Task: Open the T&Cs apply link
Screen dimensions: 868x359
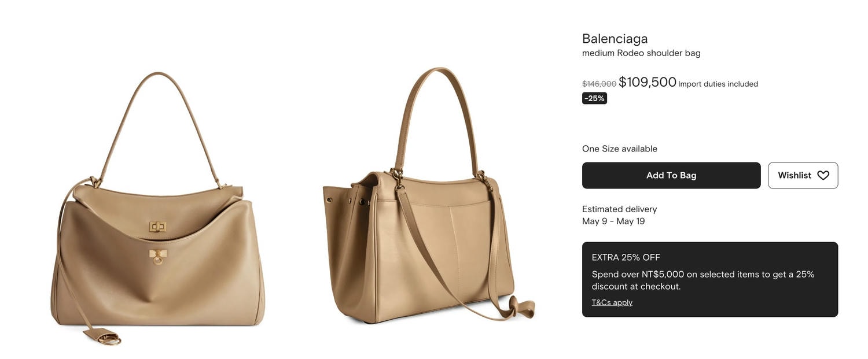Action: [x=612, y=302]
